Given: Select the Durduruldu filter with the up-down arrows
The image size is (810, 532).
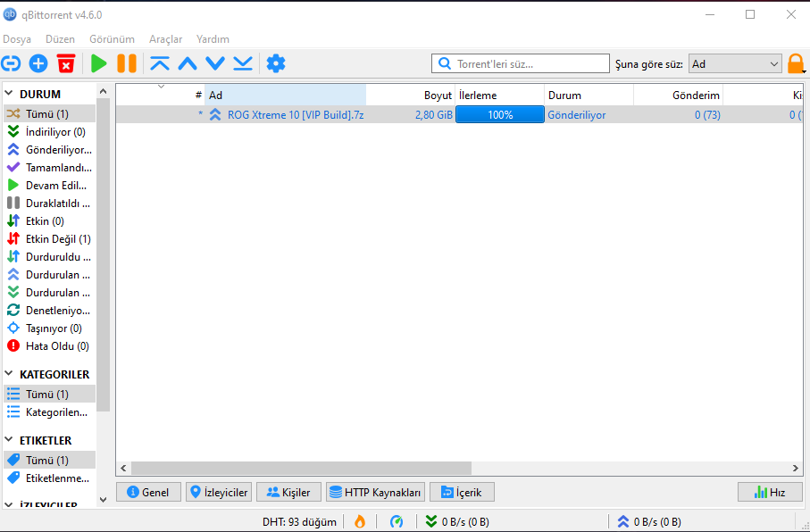Looking at the screenshot, I should (x=49, y=257).
